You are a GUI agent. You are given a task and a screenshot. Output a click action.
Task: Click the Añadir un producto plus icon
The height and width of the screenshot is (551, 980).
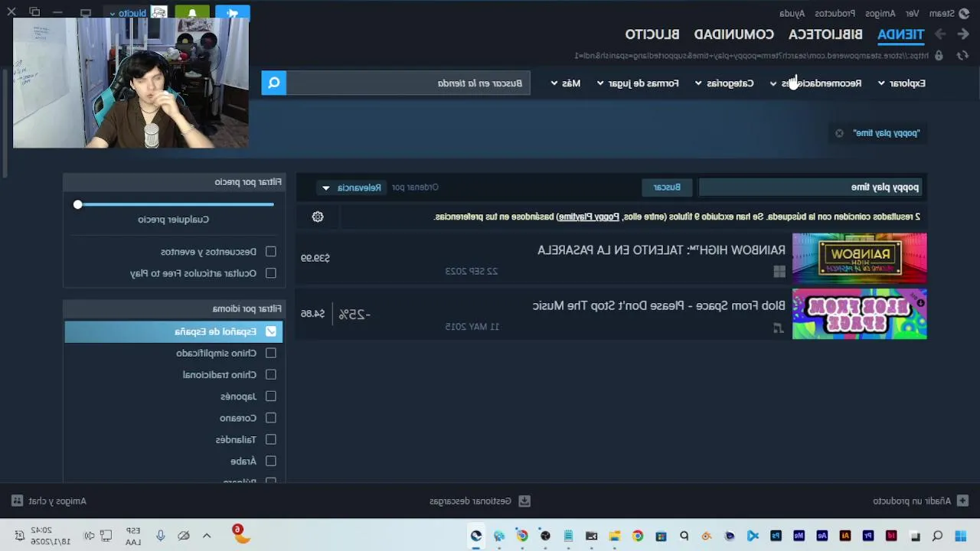(963, 500)
